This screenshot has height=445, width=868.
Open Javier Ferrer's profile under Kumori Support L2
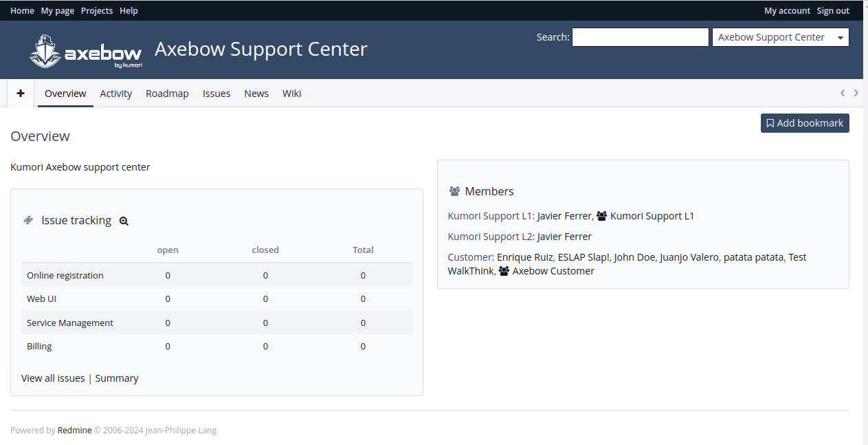pos(564,236)
